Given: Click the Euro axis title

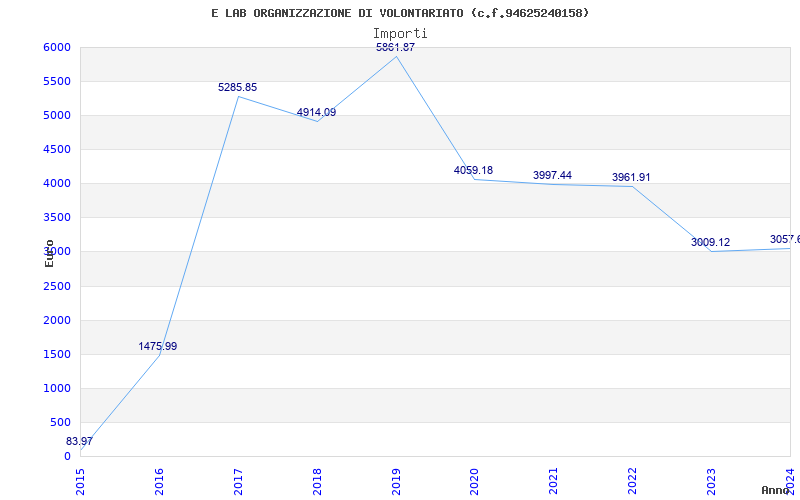Looking at the screenshot, I should (x=49, y=253).
